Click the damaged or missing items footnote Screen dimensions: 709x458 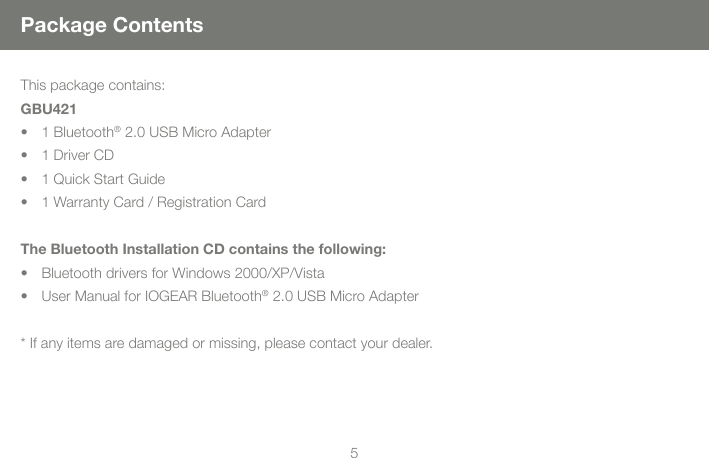coord(232,345)
